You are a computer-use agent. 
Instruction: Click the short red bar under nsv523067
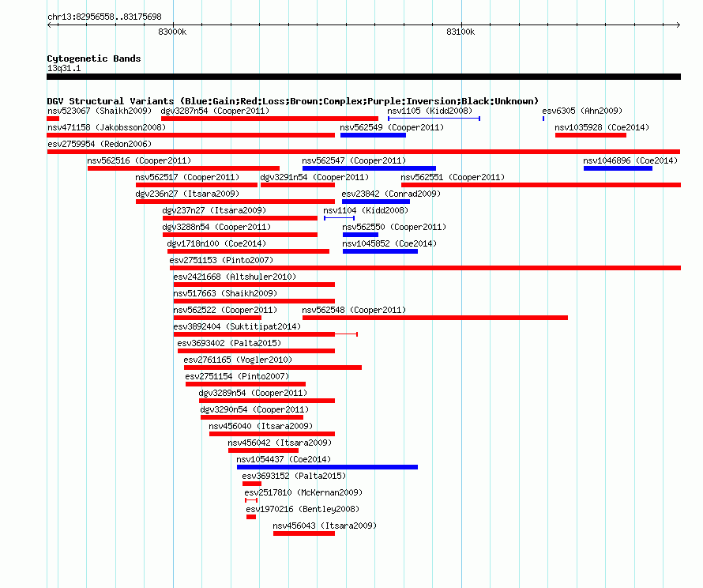53,119
